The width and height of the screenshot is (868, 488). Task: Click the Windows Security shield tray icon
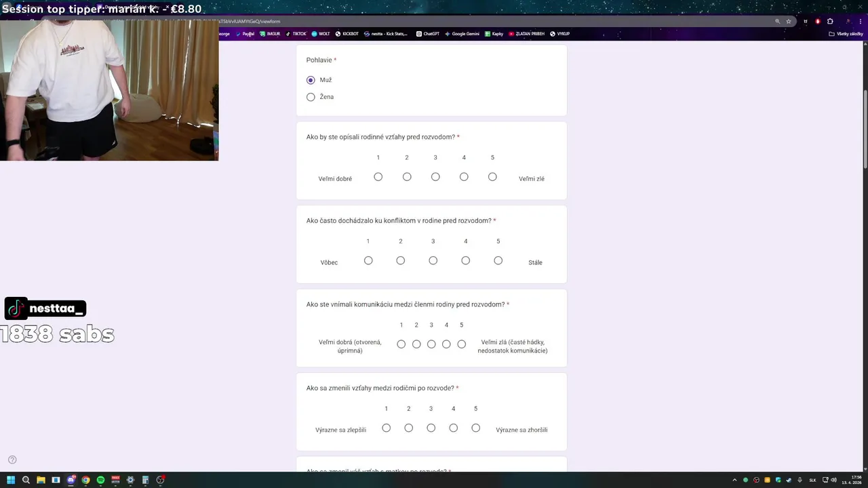pyautogui.click(x=778, y=480)
